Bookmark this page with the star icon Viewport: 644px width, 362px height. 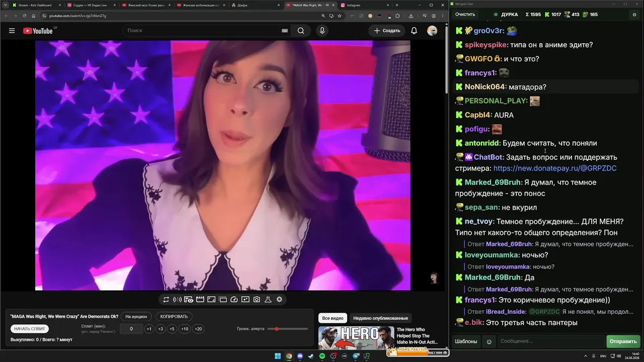(x=340, y=16)
